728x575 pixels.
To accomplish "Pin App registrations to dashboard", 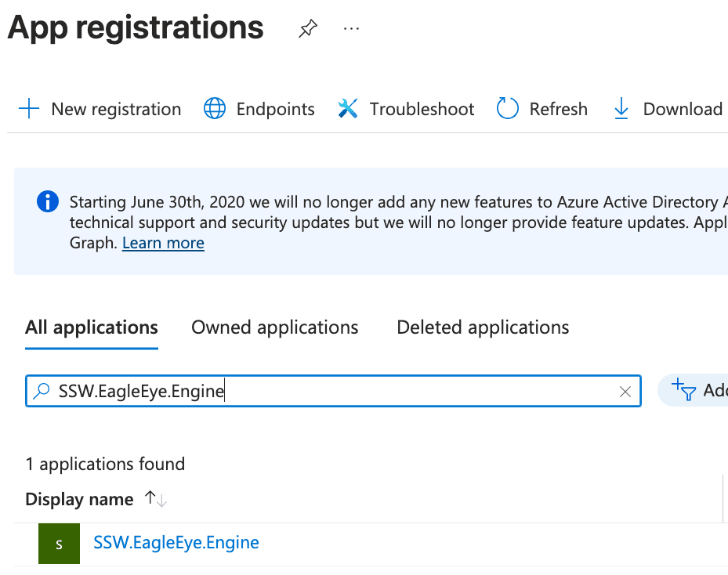I will 307,27.
